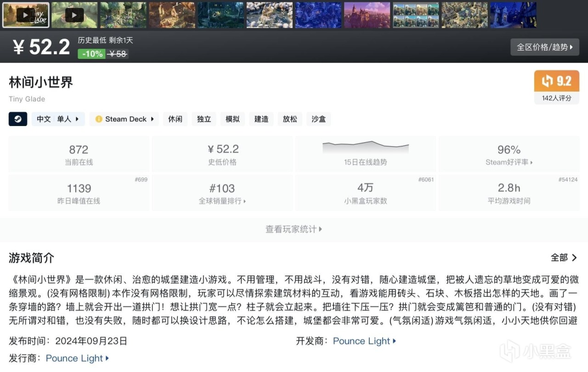The height and width of the screenshot is (372, 588).
Task: Click the green -10% discount badge
Action: pyautogui.click(x=91, y=54)
